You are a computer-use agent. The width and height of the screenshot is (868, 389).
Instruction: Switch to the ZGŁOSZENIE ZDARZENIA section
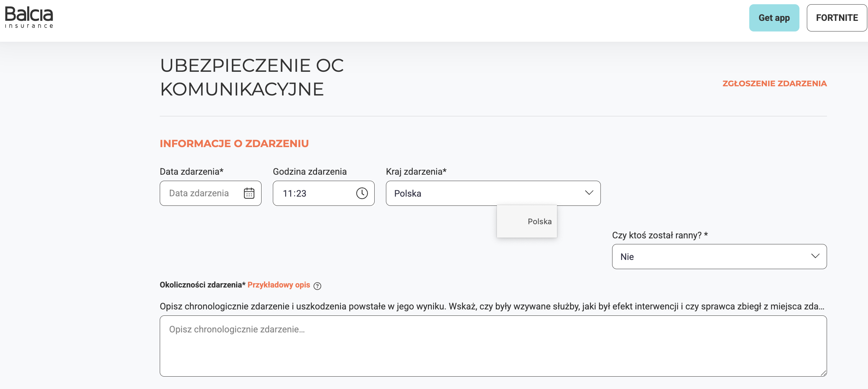(x=775, y=83)
